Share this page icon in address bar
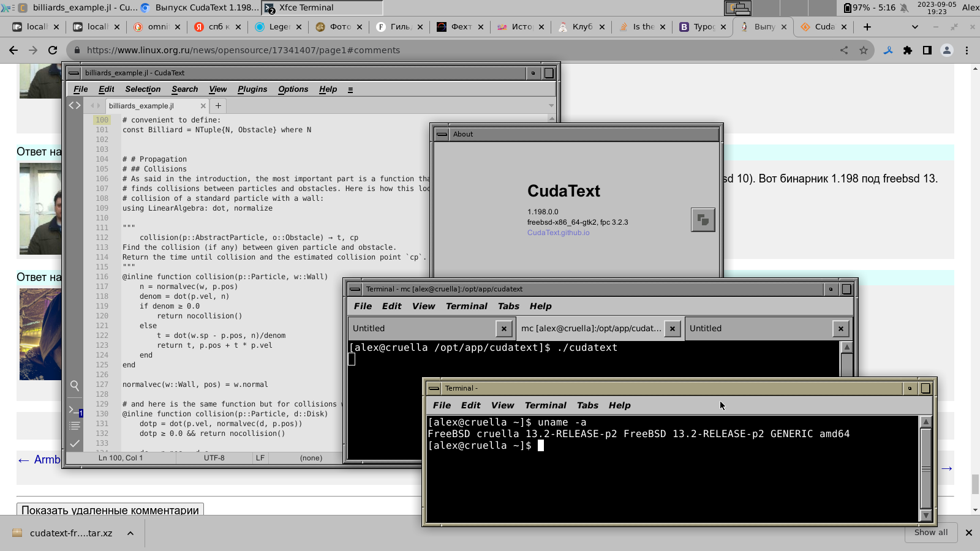980x551 pixels. (844, 50)
